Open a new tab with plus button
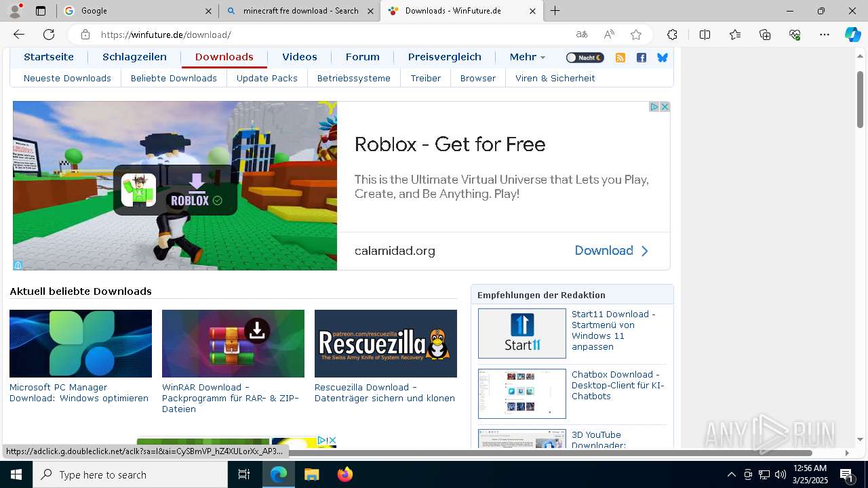Screen dimensions: 868x488 click(x=555, y=11)
